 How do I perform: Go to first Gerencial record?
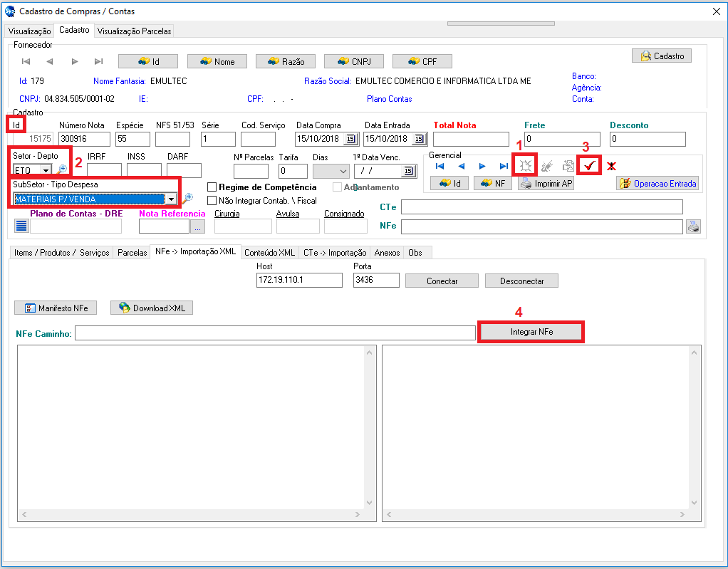440,166
